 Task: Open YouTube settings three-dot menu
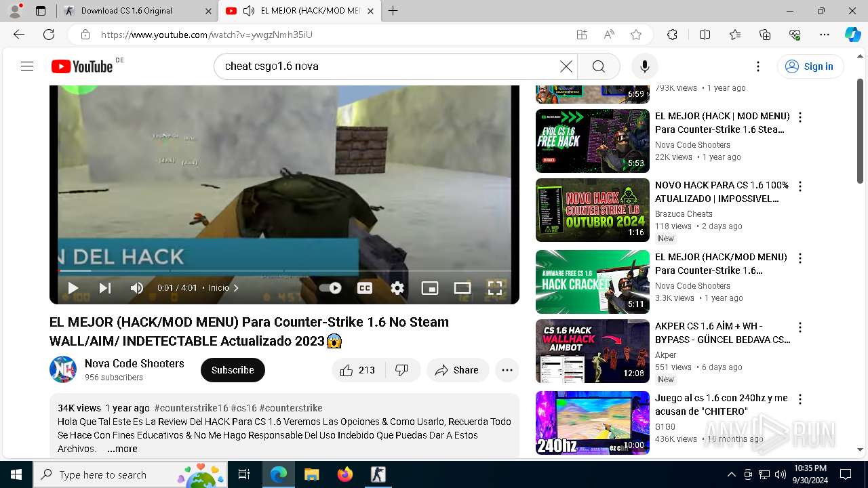click(x=758, y=66)
